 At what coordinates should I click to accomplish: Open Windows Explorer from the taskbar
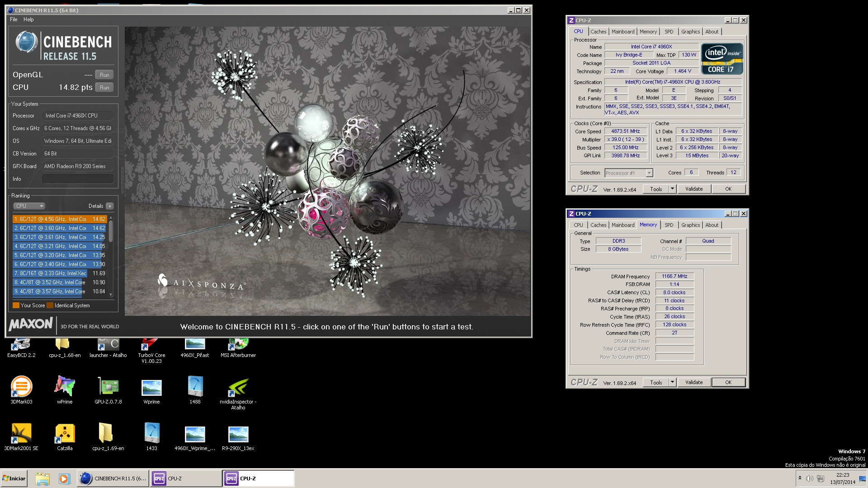(42, 479)
